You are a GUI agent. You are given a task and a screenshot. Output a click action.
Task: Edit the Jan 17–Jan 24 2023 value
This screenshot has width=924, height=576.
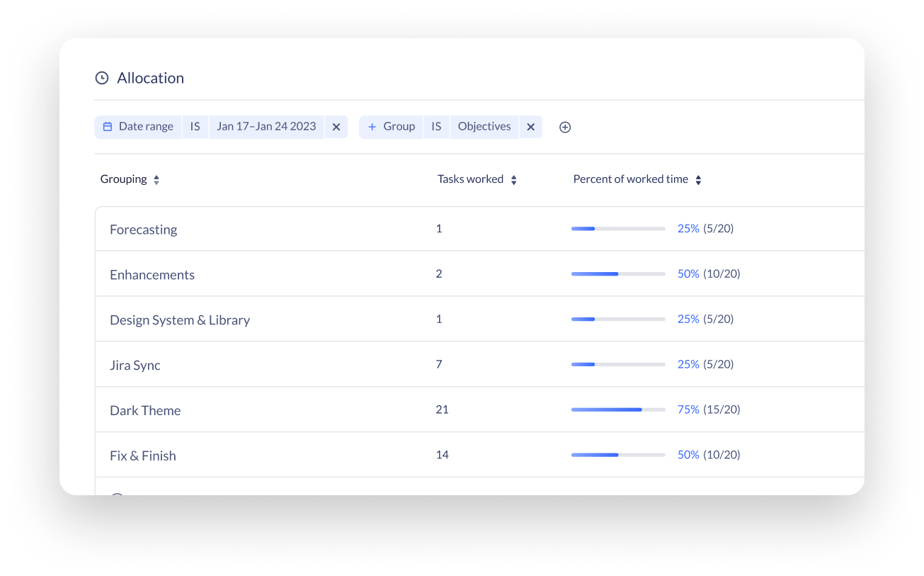coord(266,127)
